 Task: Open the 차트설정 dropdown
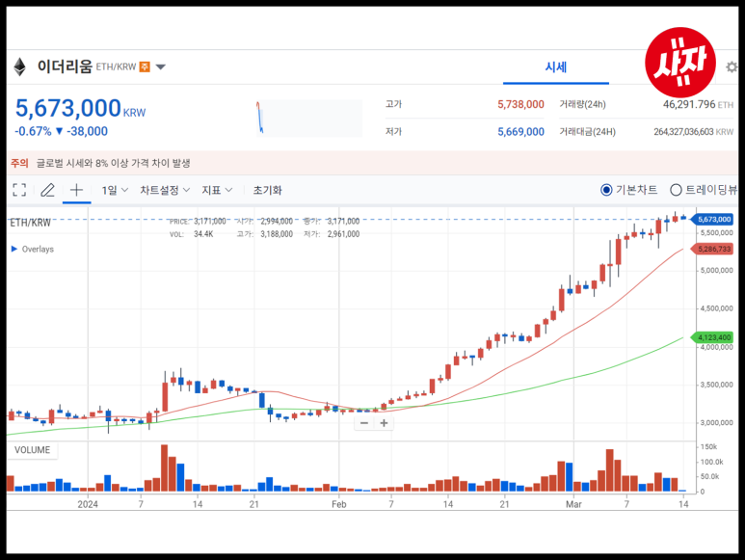click(165, 190)
